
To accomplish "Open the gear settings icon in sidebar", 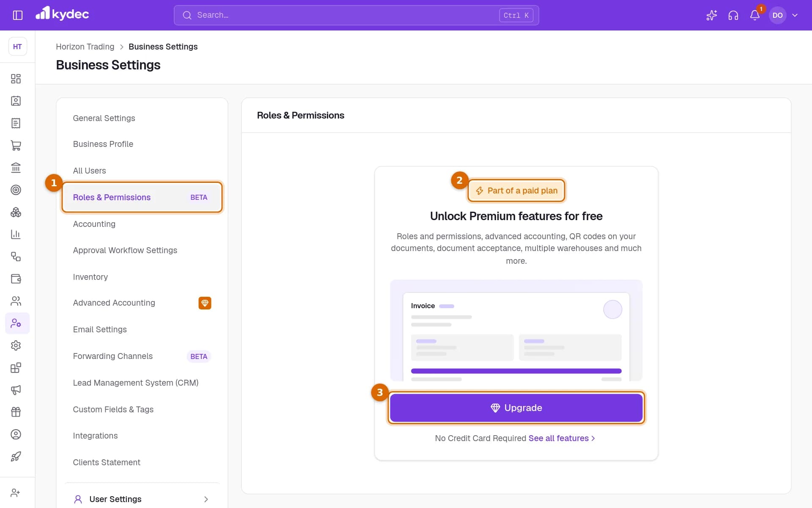I will 16,345.
